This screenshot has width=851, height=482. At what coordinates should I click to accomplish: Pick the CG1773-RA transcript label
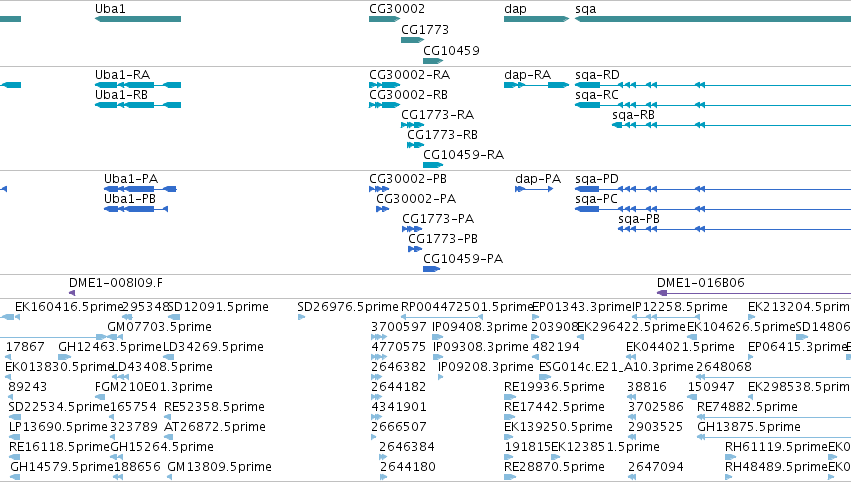[437, 115]
